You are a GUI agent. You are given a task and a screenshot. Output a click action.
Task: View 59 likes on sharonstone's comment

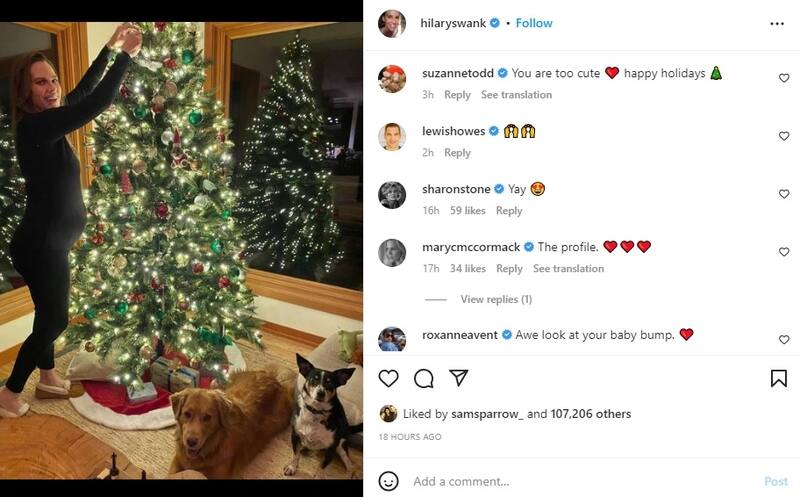tap(468, 211)
